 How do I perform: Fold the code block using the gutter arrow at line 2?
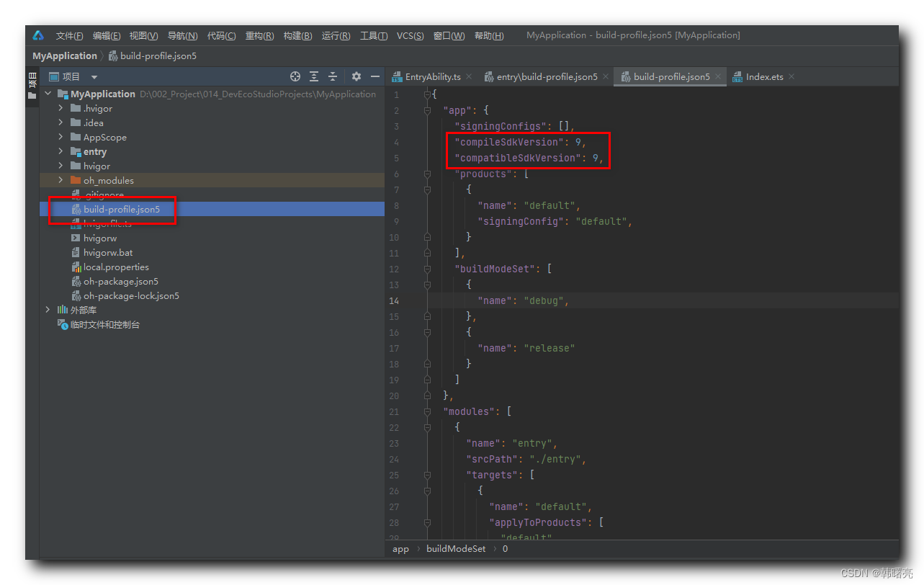pyautogui.click(x=426, y=110)
